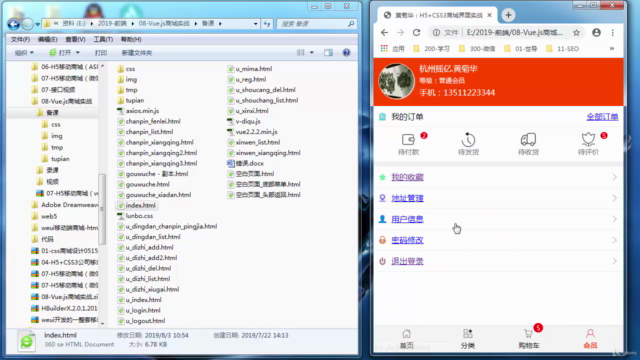The height and width of the screenshot is (360, 640).
Task: Click 打印 in Explorer toolbar
Action: (101, 53)
